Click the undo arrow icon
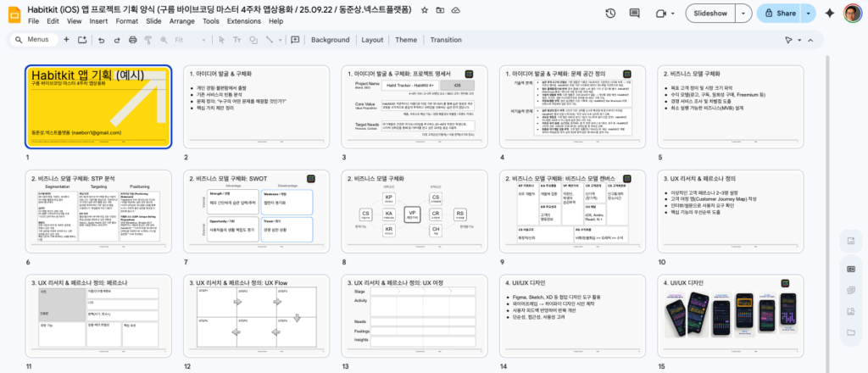 coord(100,40)
